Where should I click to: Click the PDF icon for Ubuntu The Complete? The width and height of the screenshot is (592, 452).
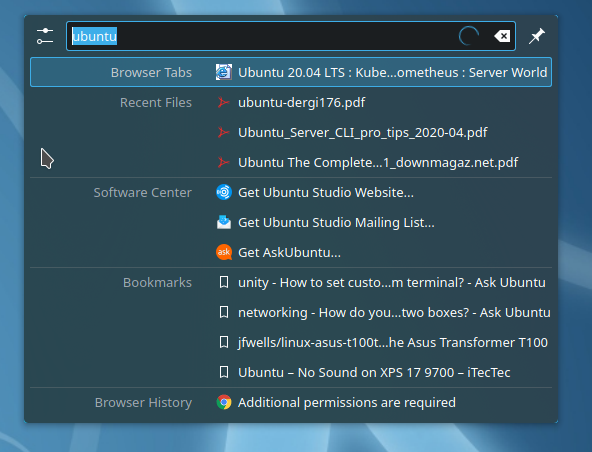(224, 162)
